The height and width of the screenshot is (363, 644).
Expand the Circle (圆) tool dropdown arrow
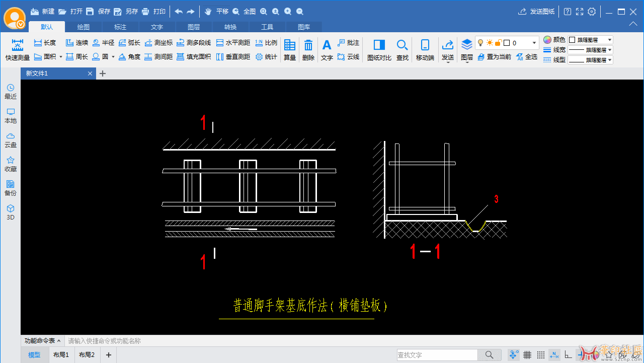click(x=113, y=57)
